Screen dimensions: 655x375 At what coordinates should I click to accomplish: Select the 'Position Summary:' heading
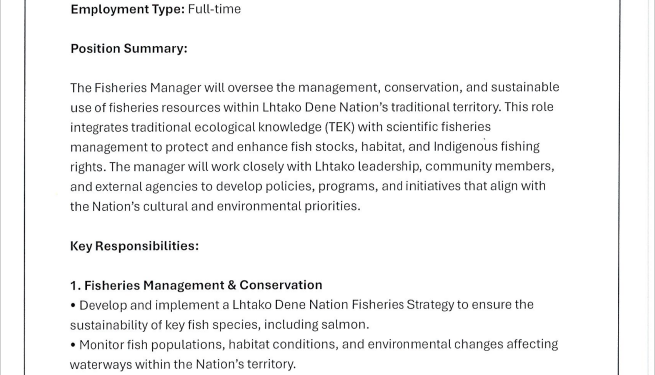tap(129, 48)
